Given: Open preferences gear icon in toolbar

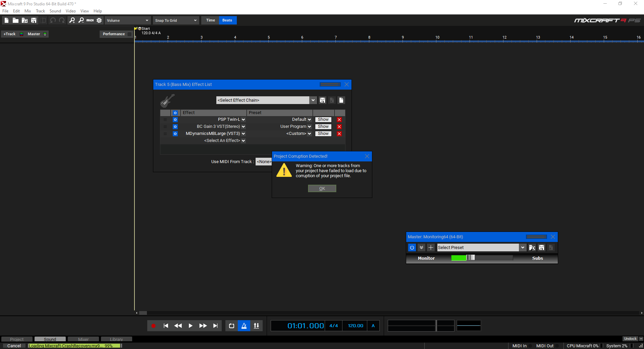Looking at the screenshot, I should (x=99, y=20).
